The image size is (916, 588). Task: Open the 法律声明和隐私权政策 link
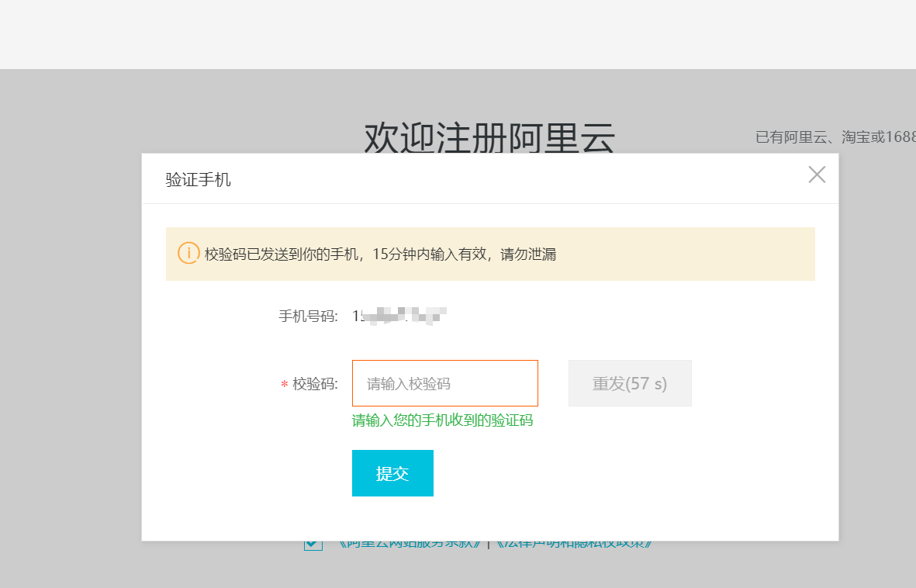point(573,544)
